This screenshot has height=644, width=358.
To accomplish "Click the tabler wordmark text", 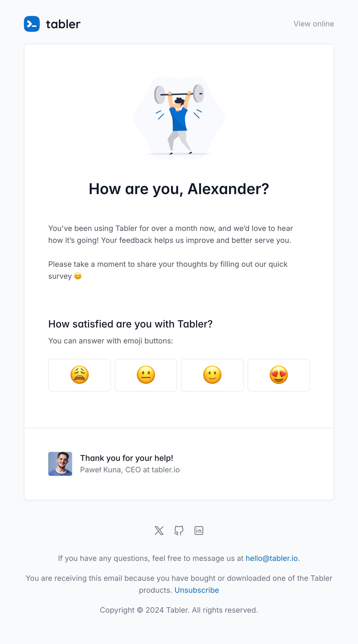I will (63, 24).
